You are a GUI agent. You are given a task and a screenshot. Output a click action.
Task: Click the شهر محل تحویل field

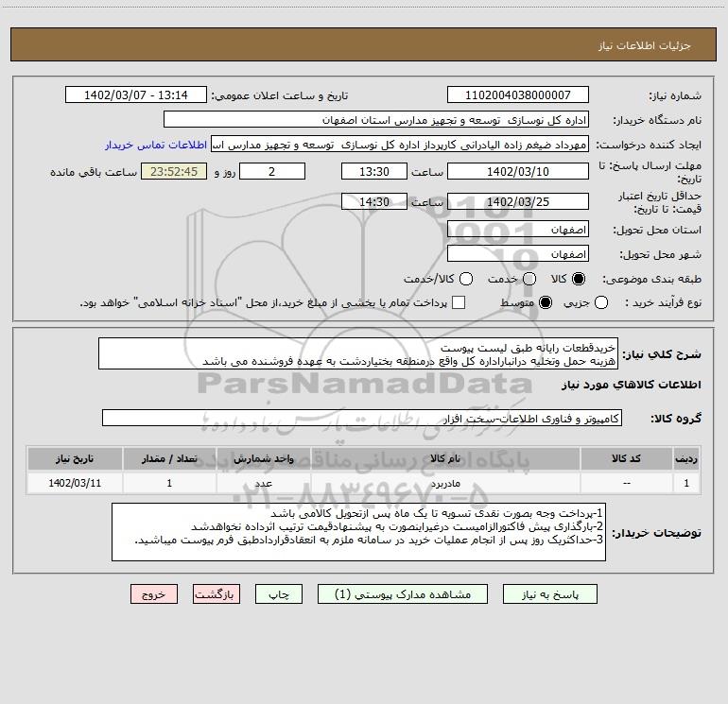pyautogui.click(x=518, y=253)
